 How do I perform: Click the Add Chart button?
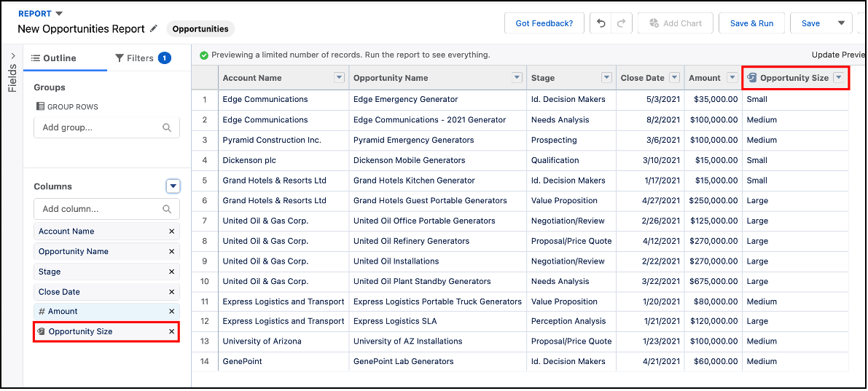(674, 23)
